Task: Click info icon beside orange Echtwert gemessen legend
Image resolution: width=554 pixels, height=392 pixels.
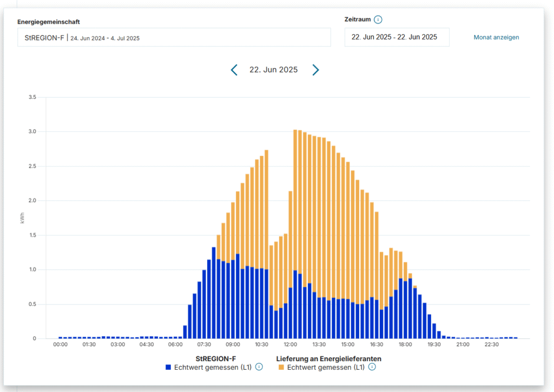Action: tap(372, 367)
